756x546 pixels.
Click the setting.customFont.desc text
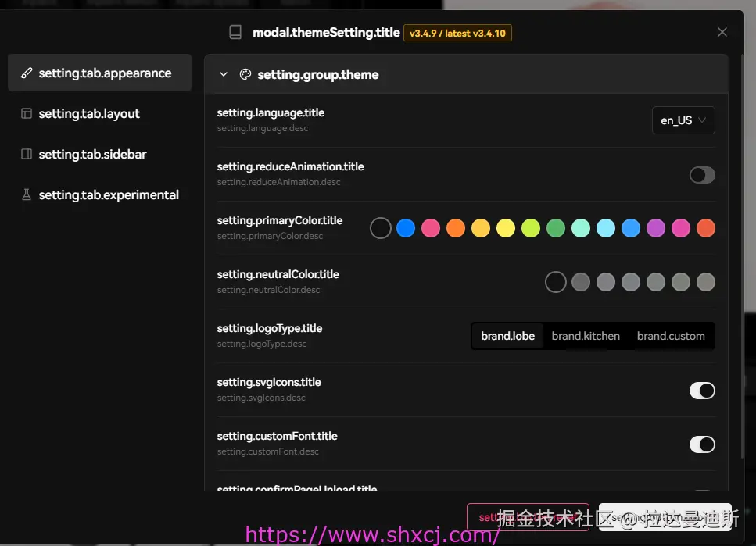267,452
